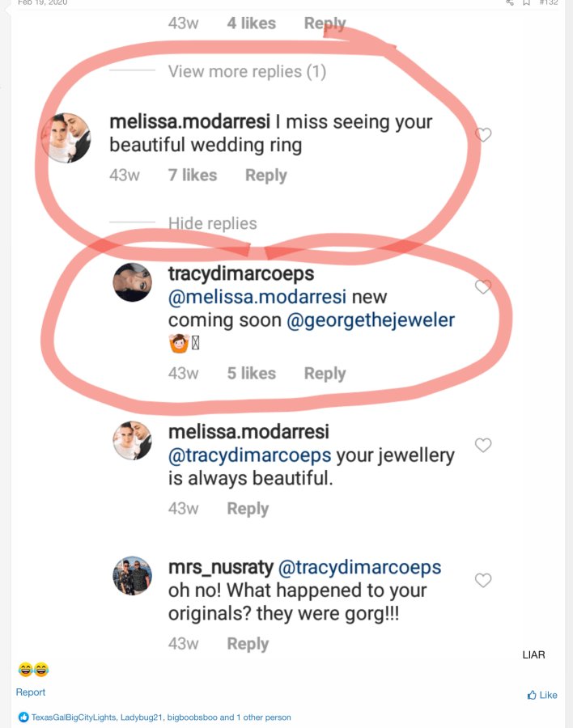Click the share icon at top right

coord(510,2)
